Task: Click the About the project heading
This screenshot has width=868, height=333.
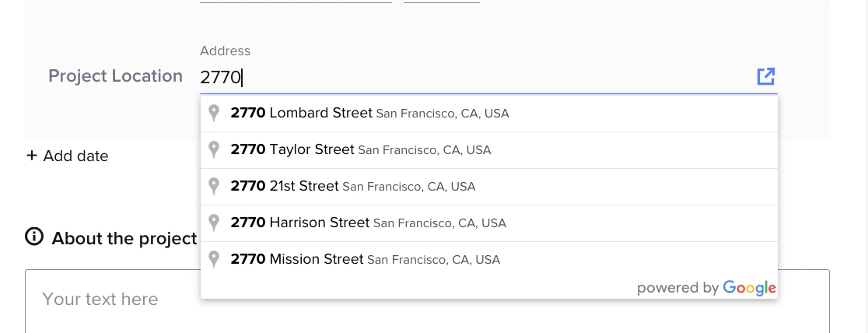Action: (124, 238)
